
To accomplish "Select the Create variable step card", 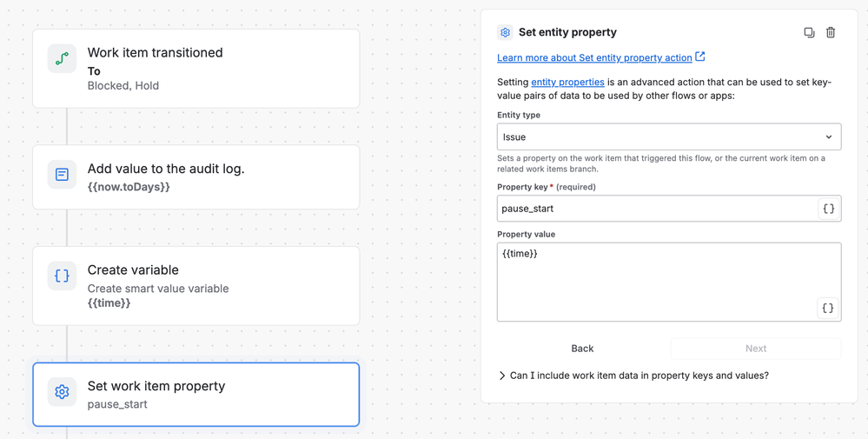I will point(196,286).
